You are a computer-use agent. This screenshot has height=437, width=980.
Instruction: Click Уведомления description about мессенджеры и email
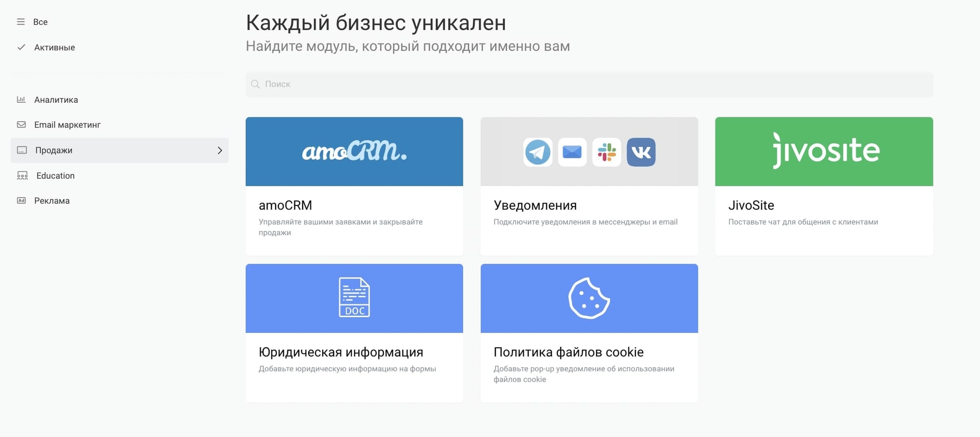(x=585, y=222)
